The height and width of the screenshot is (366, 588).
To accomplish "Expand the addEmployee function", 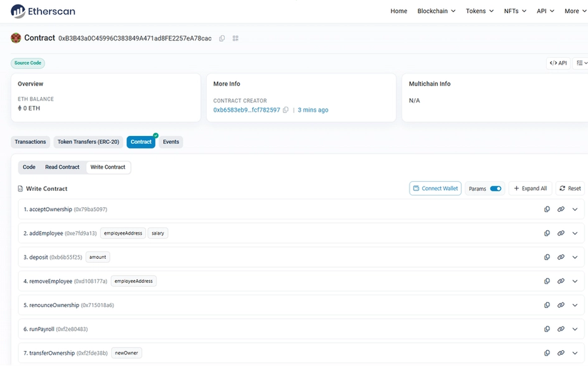I will 575,233.
